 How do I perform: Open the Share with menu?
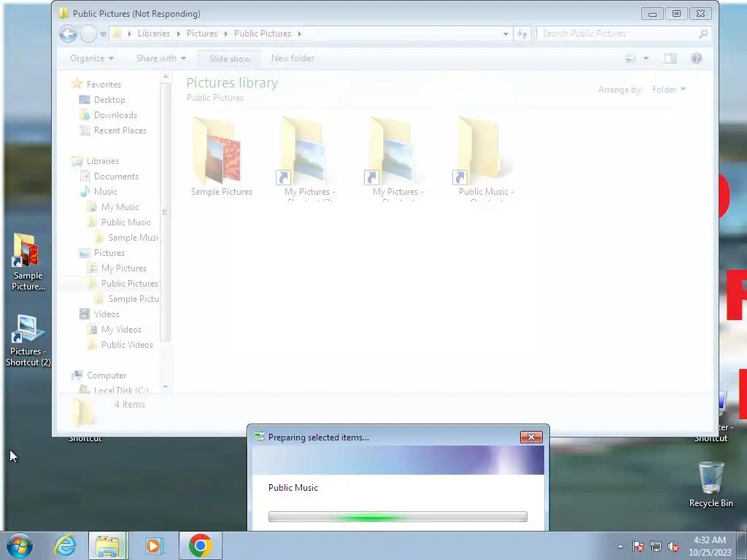click(x=161, y=58)
